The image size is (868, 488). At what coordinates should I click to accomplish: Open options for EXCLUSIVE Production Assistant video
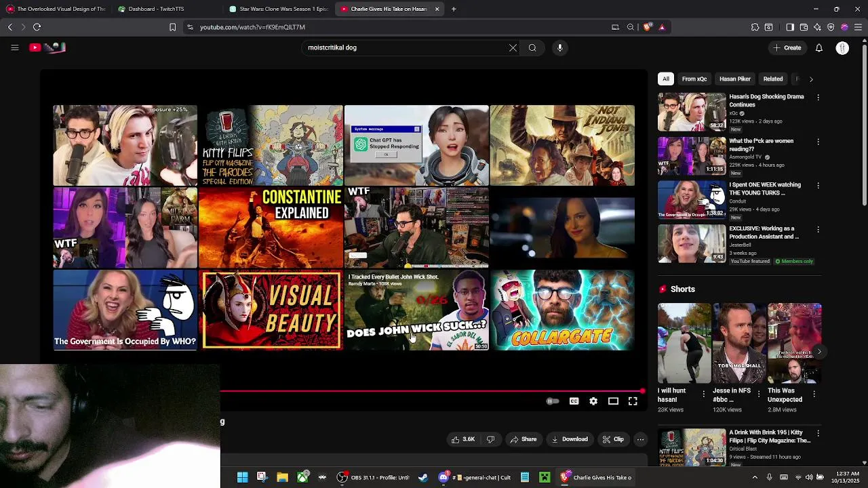click(x=818, y=229)
